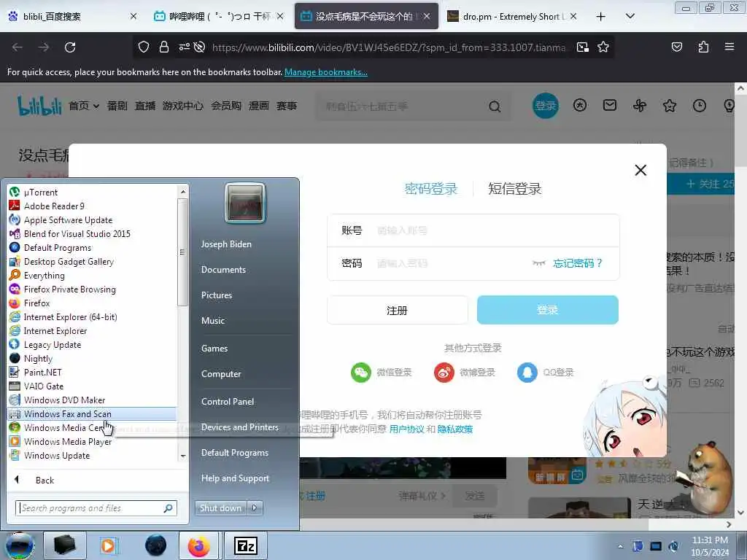The image size is (747, 560).
Task: Open the Firefox extensions puzzle icon
Action: pyautogui.click(x=703, y=47)
